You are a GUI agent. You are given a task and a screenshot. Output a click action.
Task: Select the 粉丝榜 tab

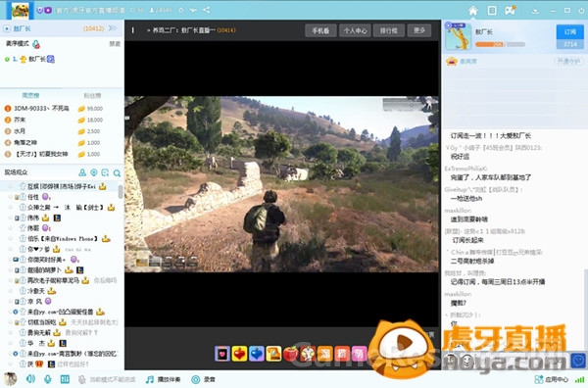(x=92, y=96)
